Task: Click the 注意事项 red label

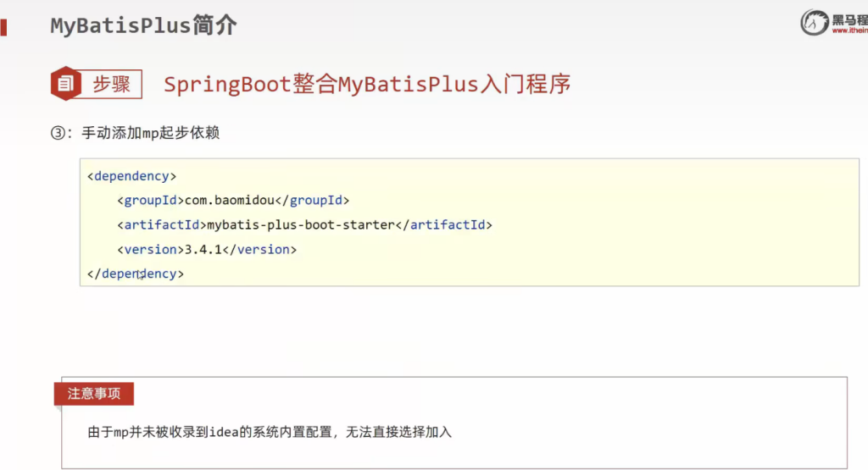Action: tap(94, 394)
